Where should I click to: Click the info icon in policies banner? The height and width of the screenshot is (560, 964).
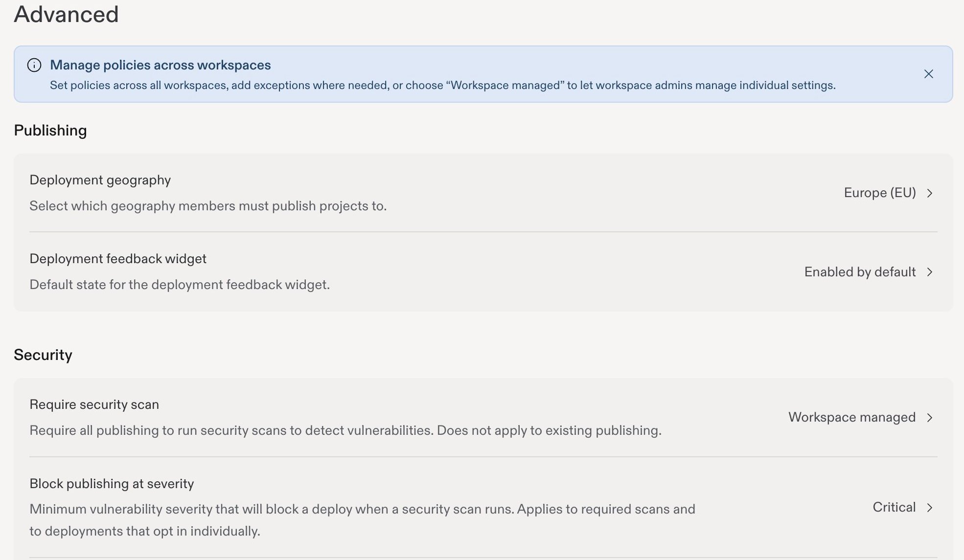coord(34,65)
